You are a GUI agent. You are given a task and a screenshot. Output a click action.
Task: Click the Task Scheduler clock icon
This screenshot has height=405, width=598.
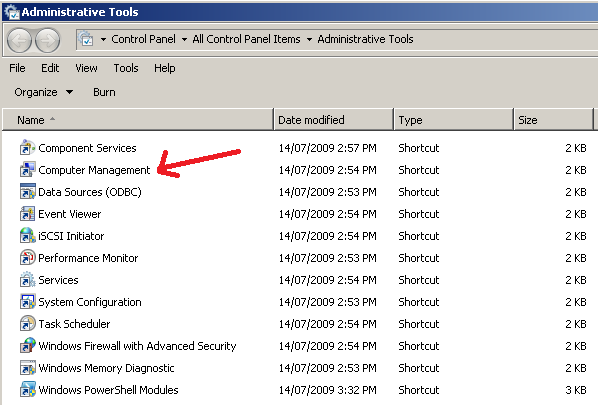pos(27,324)
